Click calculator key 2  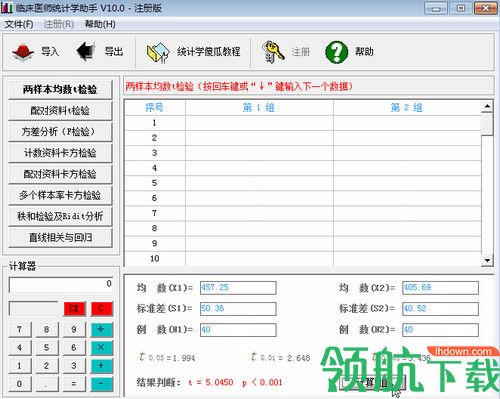click(47, 366)
